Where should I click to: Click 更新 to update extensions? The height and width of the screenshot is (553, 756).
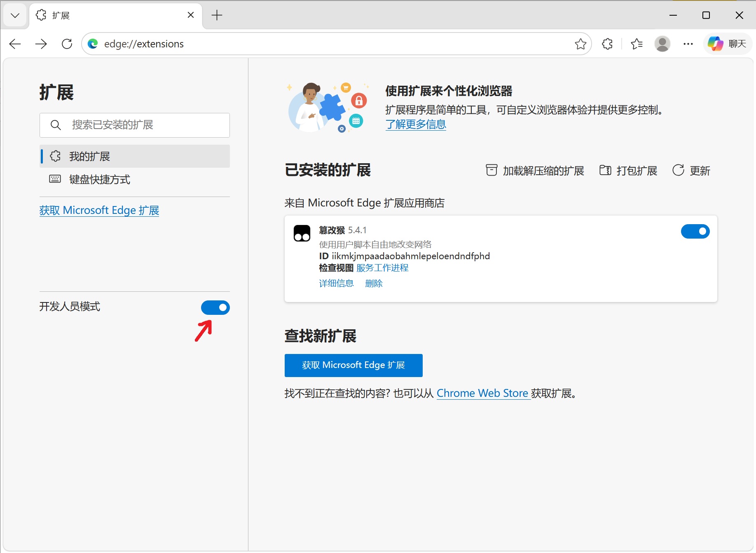pyautogui.click(x=691, y=171)
